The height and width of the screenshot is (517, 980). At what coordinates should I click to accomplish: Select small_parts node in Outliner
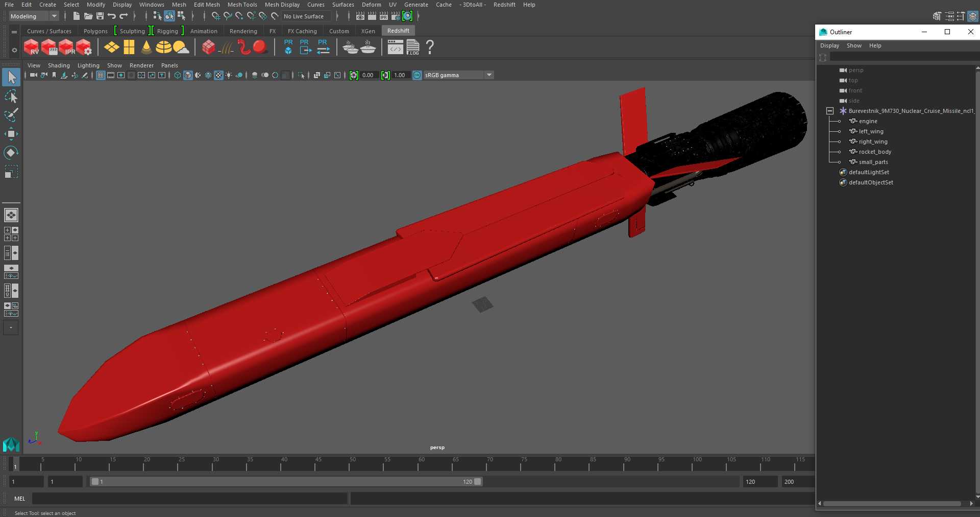(873, 162)
